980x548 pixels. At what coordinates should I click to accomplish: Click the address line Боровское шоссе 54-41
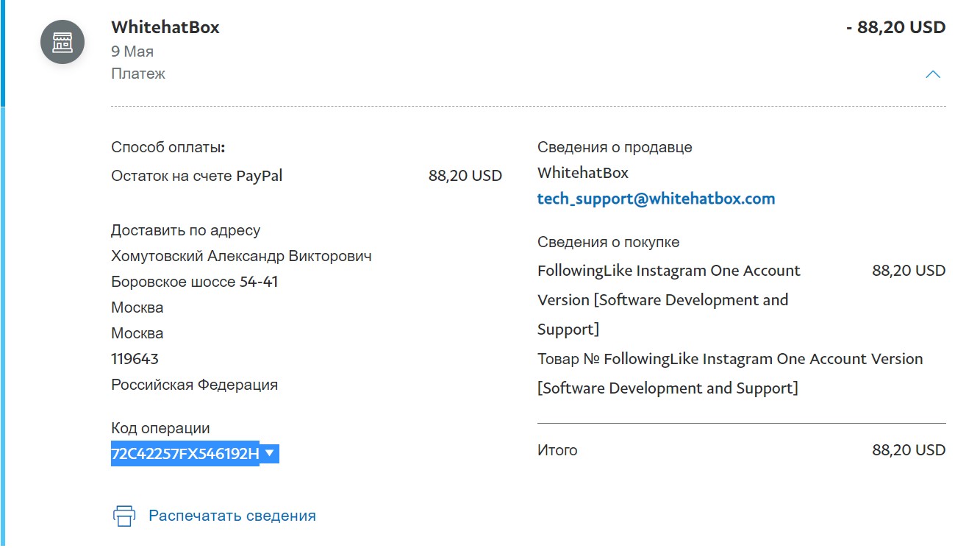pyautogui.click(x=195, y=282)
